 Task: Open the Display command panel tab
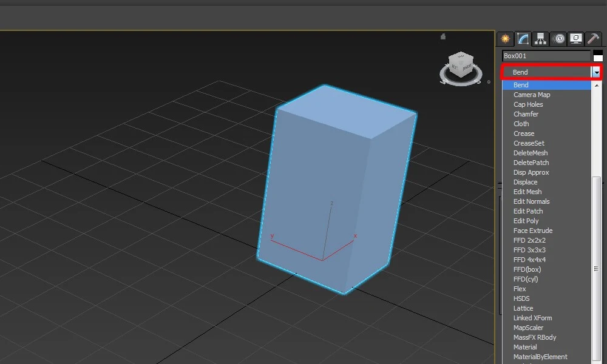[x=575, y=39]
